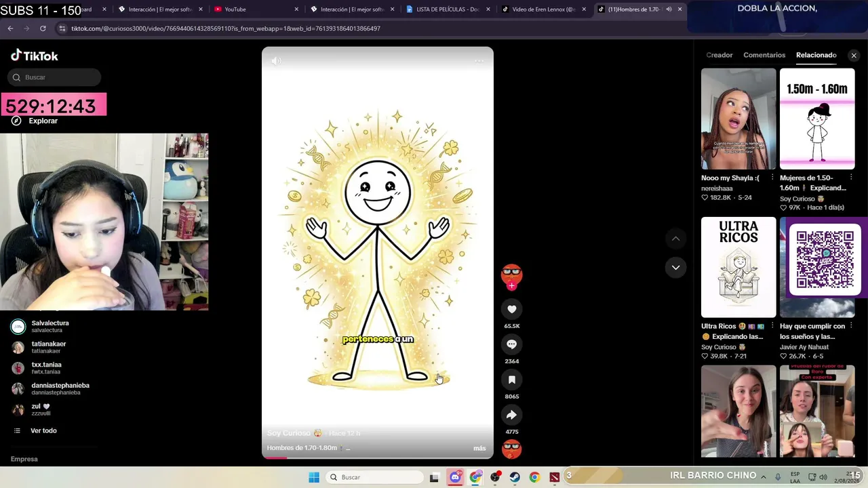Viewport: 868px width, 488px height.
Task: Expand following list with Ver todo
Action: point(35,430)
